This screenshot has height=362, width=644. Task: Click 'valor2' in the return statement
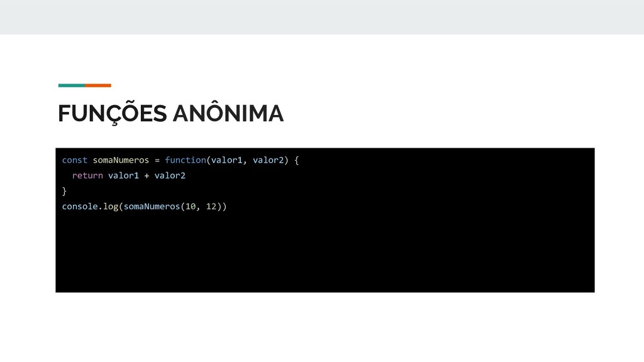pyautogui.click(x=170, y=176)
